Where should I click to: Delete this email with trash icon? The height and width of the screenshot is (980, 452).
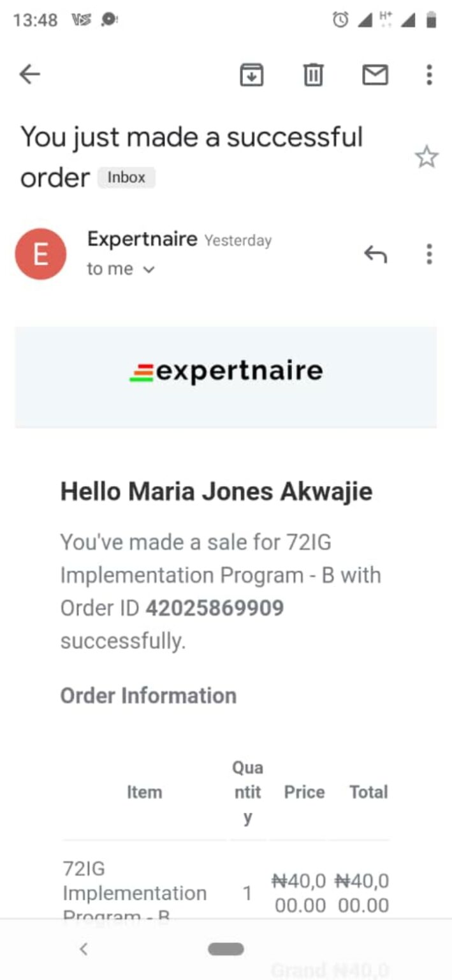tap(312, 75)
